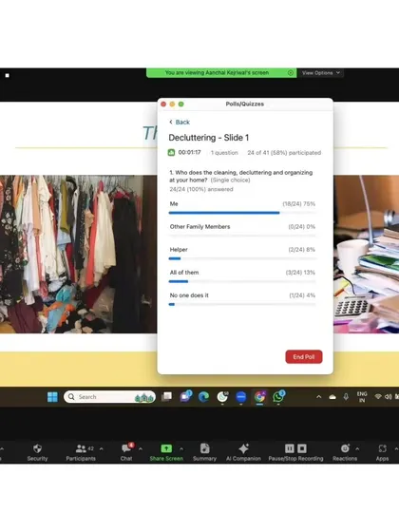Click the white square at top-left of meeting window
399x532 pixels.
pyautogui.click(x=8, y=75)
